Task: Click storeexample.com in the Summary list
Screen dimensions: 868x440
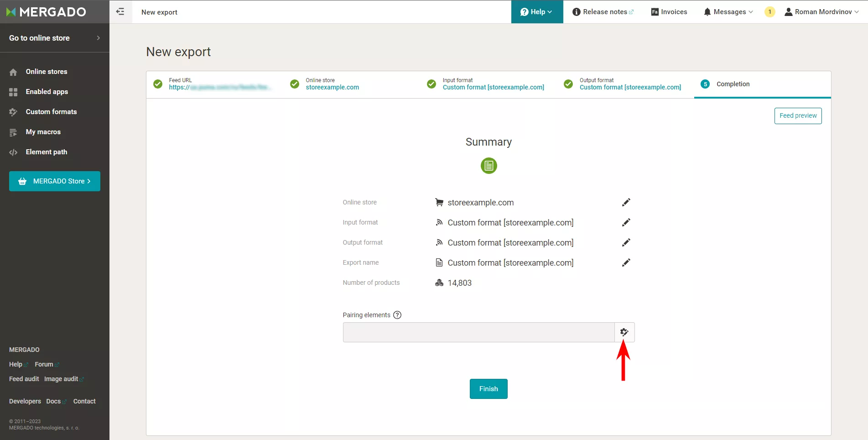Action: [481, 203]
